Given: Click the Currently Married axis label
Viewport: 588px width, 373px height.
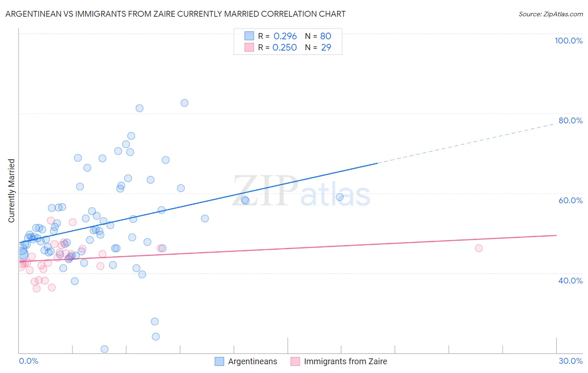Looking at the screenshot, I should pos(12,191).
